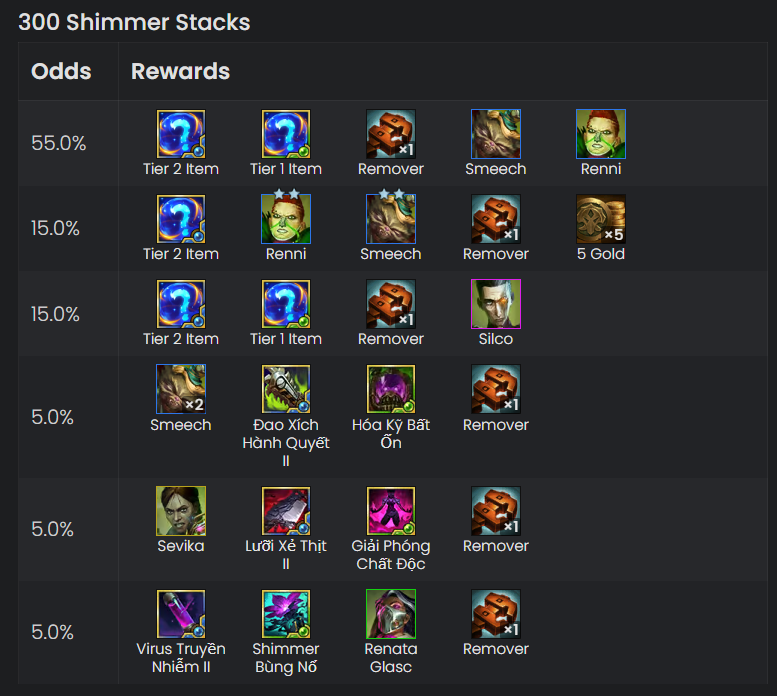Click the Renni icon in the 55.0% row
The width and height of the screenshot is (777, 696).
[601, 134]
